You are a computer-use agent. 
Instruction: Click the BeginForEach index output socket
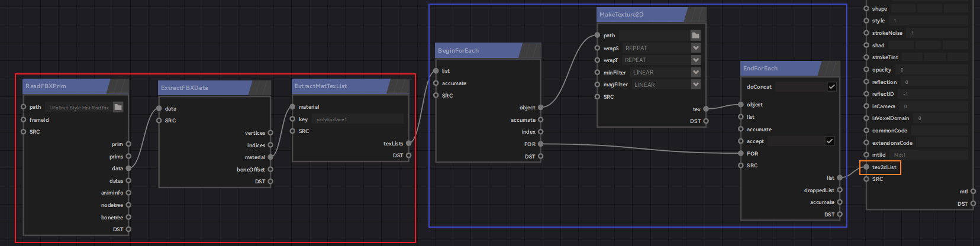(540, 132)
